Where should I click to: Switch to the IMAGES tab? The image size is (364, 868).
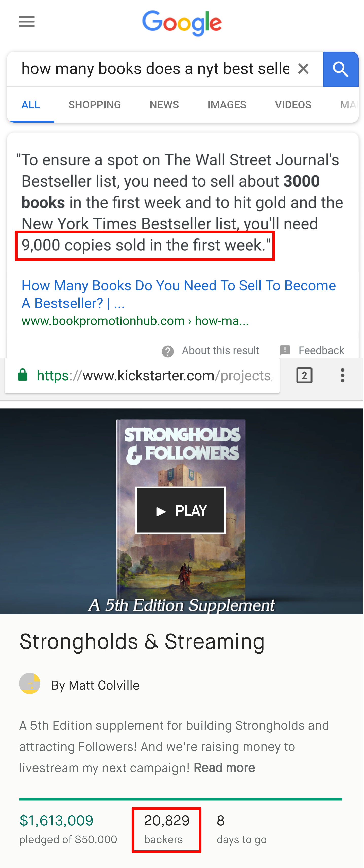click(227, 105)
